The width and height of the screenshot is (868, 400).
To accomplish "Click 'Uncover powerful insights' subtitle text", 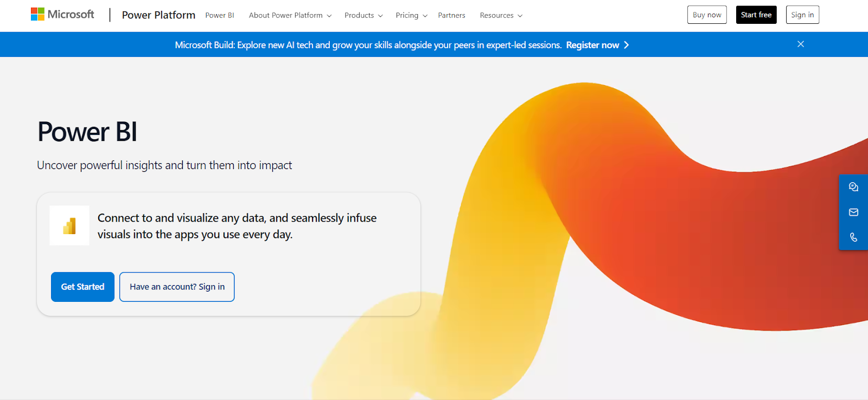I will (x=164, y=165).
